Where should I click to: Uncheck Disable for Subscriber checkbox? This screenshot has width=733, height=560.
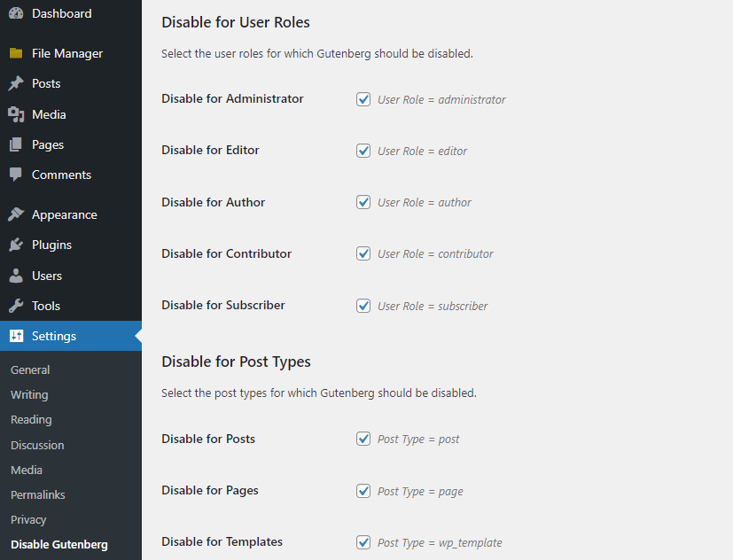click(x=363, y=306)
